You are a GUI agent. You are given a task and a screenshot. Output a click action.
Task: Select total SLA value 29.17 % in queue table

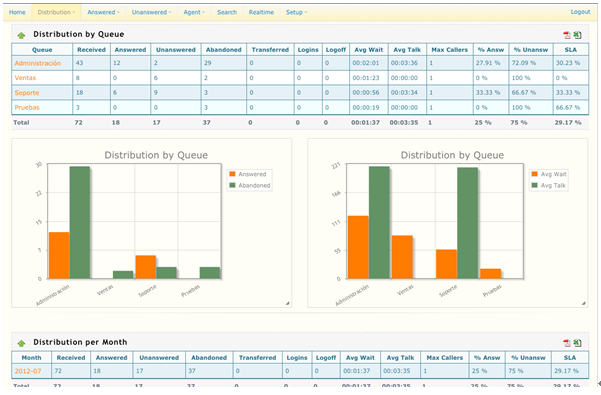click(x=568, y=123)
